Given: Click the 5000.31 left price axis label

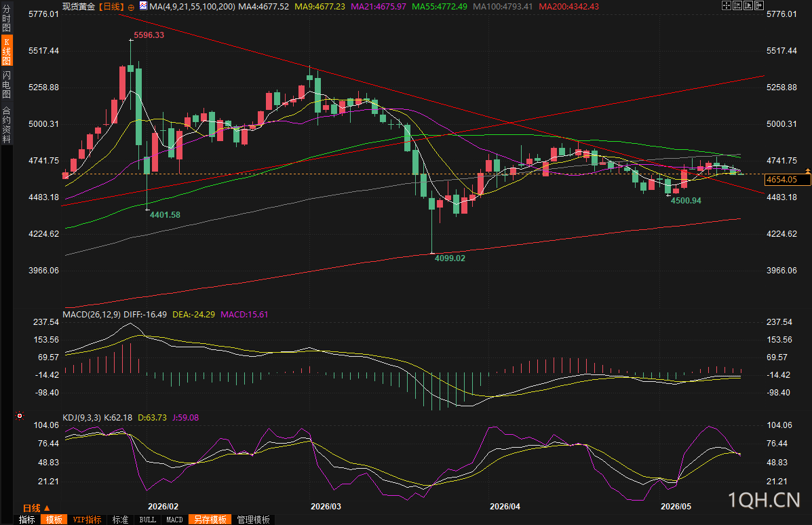Looking at the screenshot, I should coord(43,123).
